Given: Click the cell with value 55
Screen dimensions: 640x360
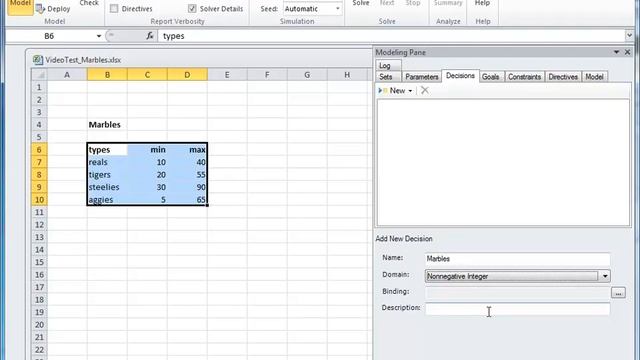Looking at the screenshot, I should 187,175.
